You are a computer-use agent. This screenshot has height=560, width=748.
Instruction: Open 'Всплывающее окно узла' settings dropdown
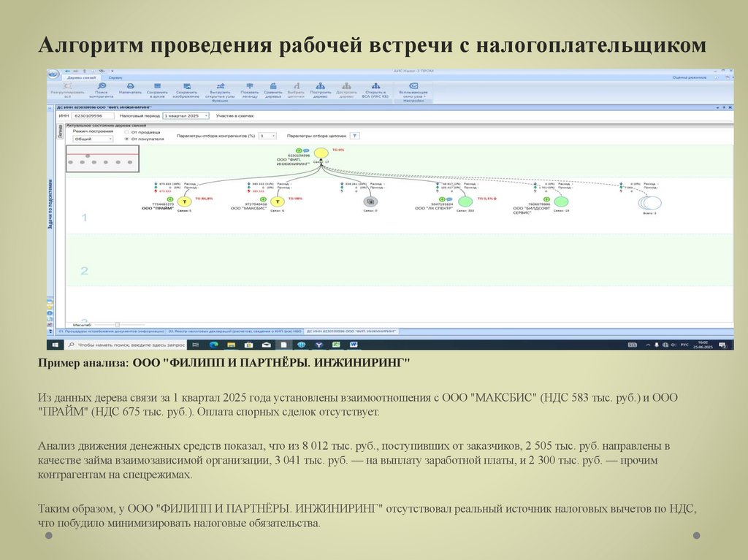tap(413, 89)
